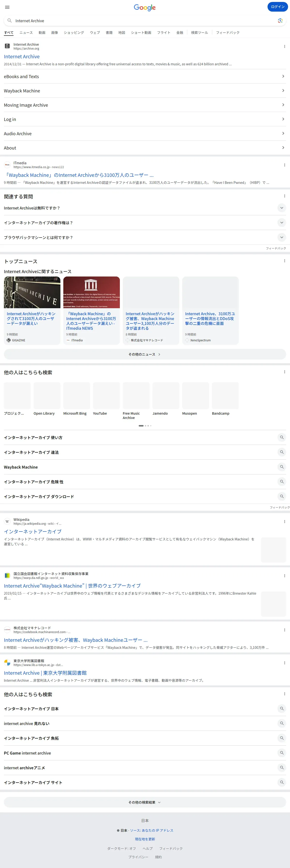Open Internet Archive | 東京大学附属図書館 link
This screenshot has width=290, height=868.
coord(45,673)
